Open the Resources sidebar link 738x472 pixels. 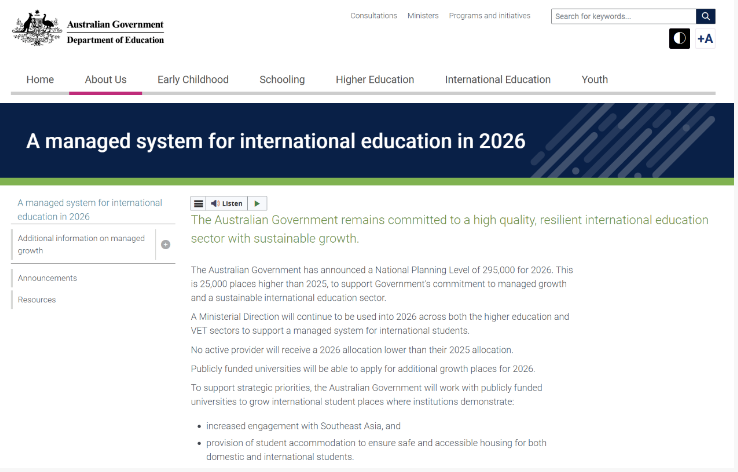click(x=37, y=300)
